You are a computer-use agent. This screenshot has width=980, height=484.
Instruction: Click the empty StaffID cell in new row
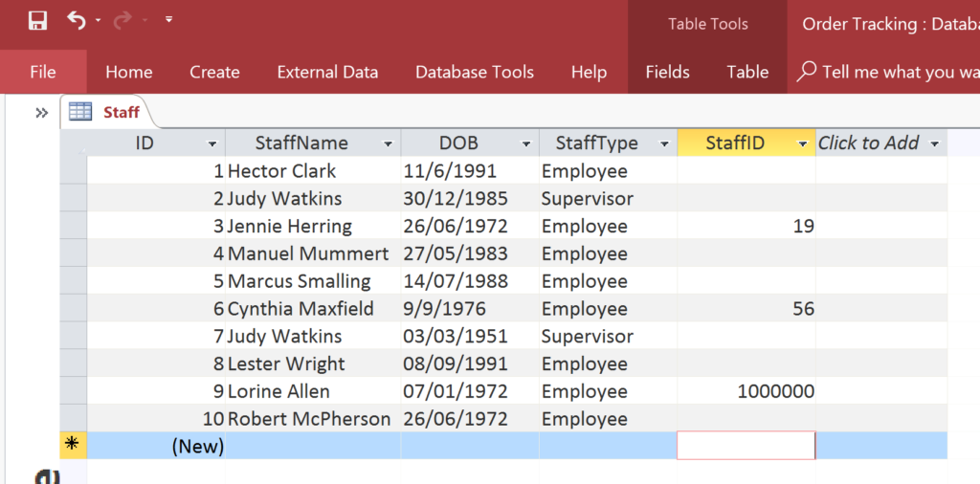pyautogui.click(x=746, y=446)
